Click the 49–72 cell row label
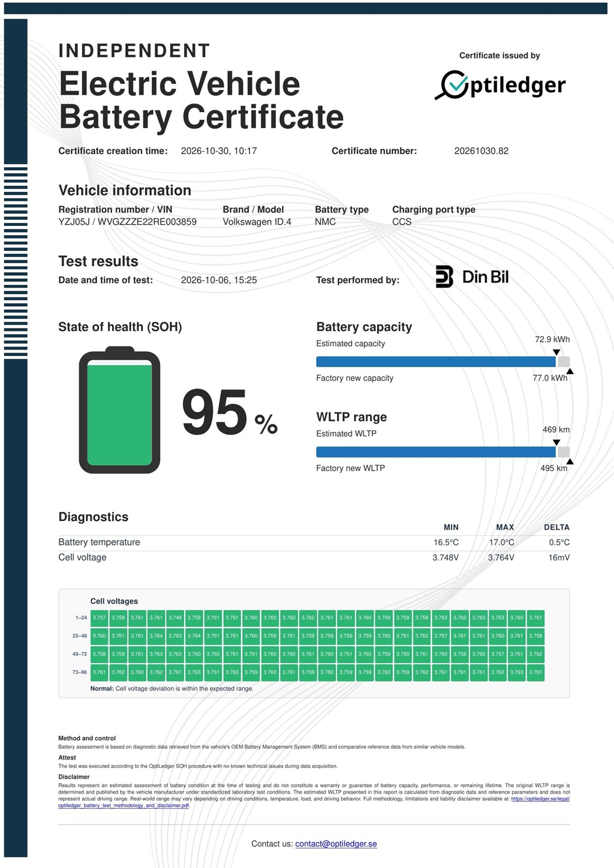 [x=80, y=654]
